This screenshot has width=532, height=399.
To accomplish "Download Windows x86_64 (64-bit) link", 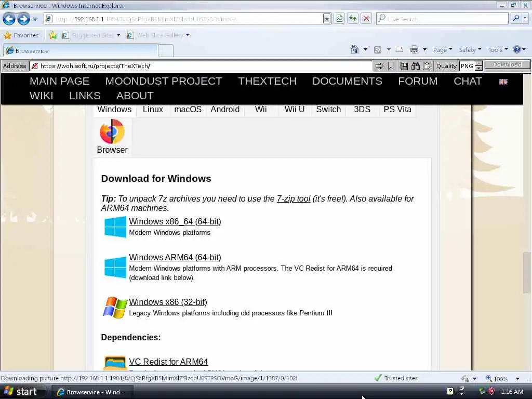I will pos(175,221).
